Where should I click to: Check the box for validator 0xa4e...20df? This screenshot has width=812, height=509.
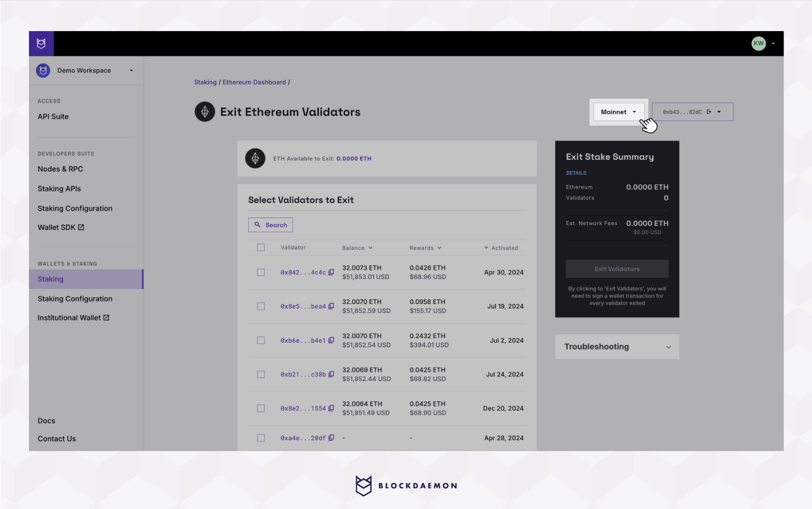click(x=261, y=438)
